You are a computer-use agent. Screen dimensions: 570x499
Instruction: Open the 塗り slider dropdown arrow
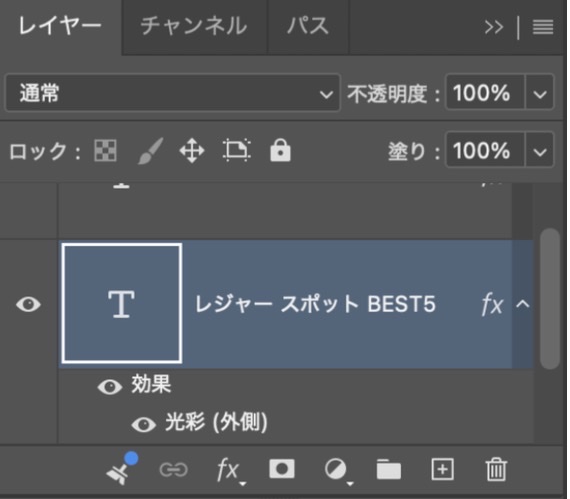click(540, 150)
